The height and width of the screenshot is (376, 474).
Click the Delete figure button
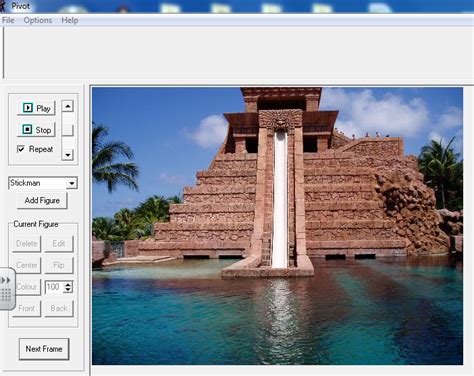tap(27, 244)
